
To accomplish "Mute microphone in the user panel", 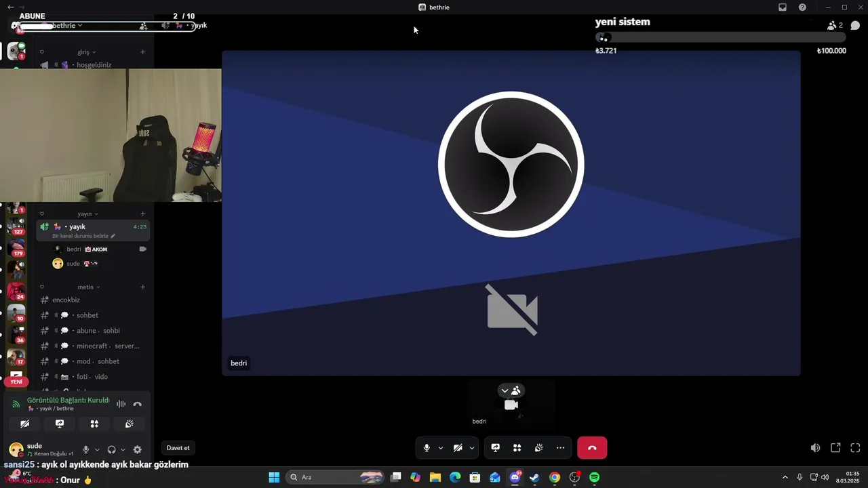I will point(85,449).
